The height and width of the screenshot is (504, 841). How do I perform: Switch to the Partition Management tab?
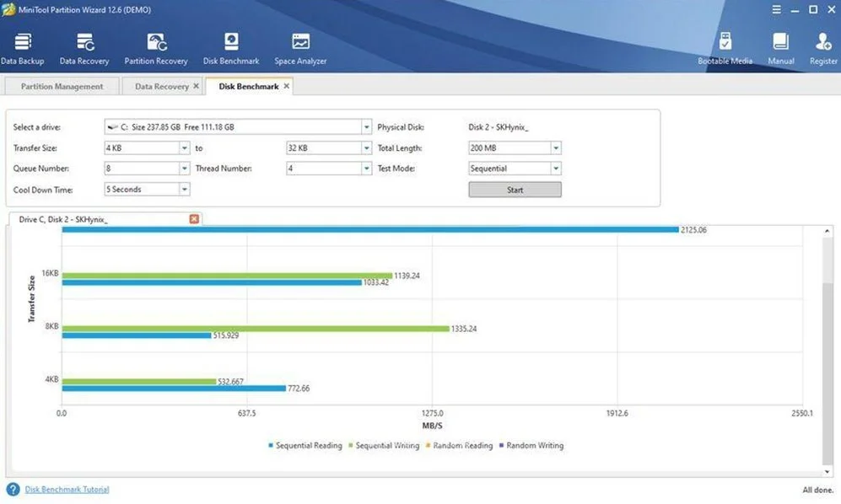[62, 86]
